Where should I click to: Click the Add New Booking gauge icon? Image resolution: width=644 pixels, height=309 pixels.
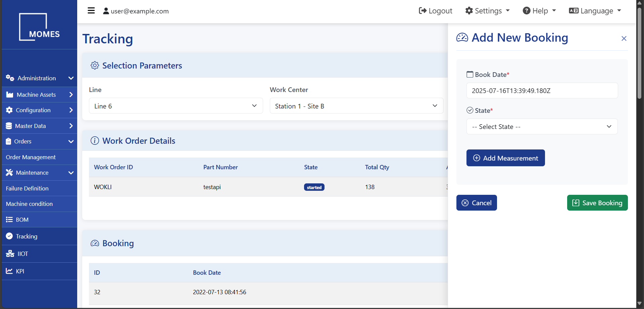click(462, 38)
